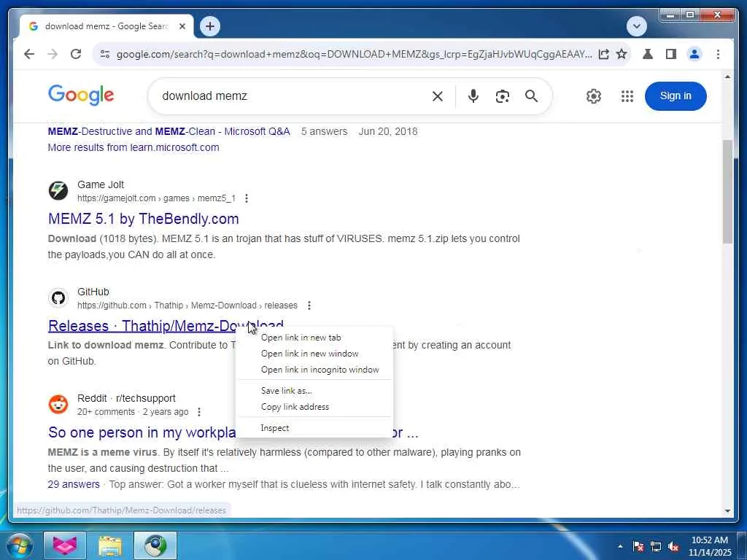This screenshot has height=560, width=747.
Task: Open More results from learn.microsoft.com
Action: coord(133,147)
